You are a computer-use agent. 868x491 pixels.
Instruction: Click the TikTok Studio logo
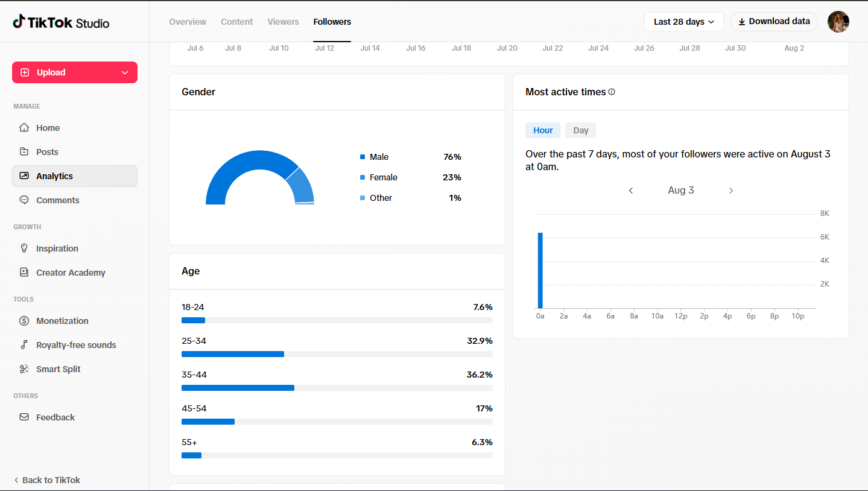pos(61,22)
